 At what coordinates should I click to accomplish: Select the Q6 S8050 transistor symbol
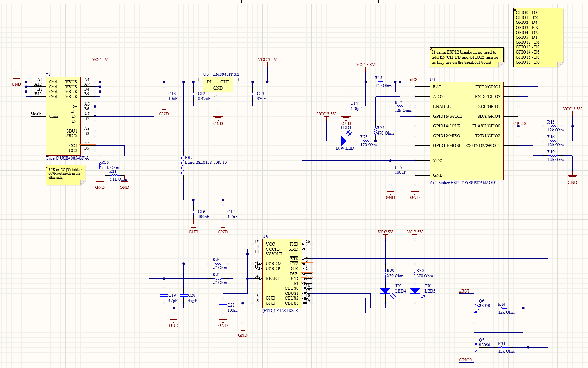[x=477, y=309]
